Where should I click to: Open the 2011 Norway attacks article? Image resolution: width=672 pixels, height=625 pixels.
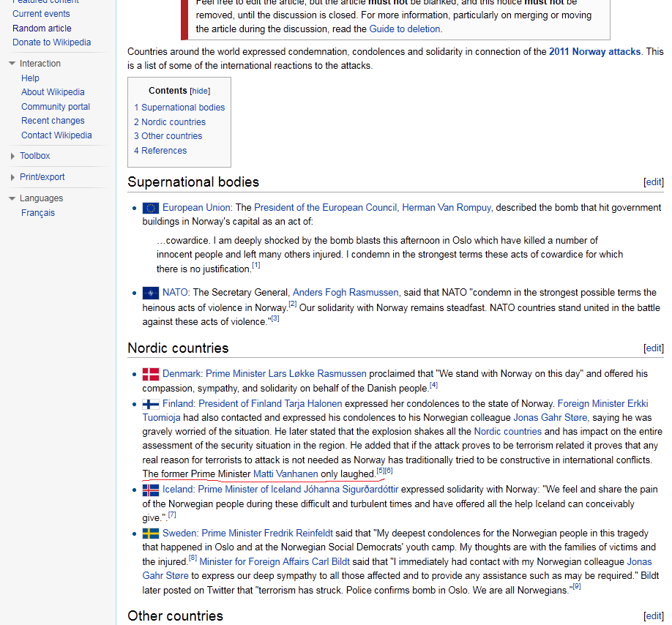pyautogui.click(x=594, y=52)
